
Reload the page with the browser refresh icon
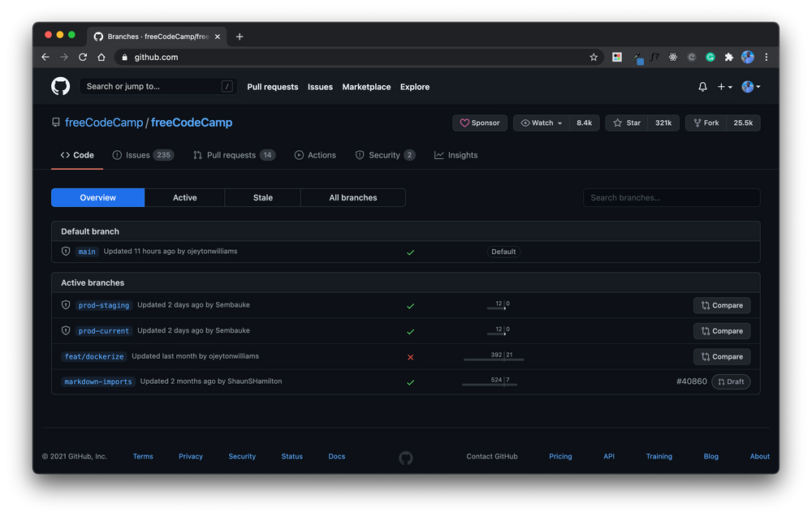(x=84, y=57)
